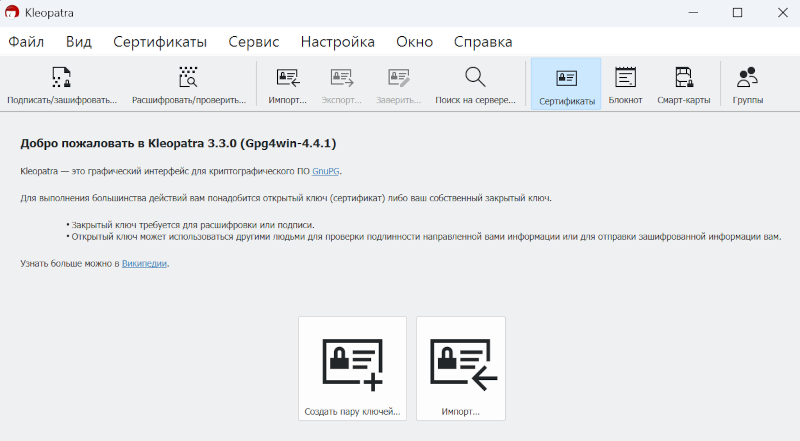The image size is (800, 441).
Task: Minimize the Kleopatra window
Action: (x=693, y=12)
